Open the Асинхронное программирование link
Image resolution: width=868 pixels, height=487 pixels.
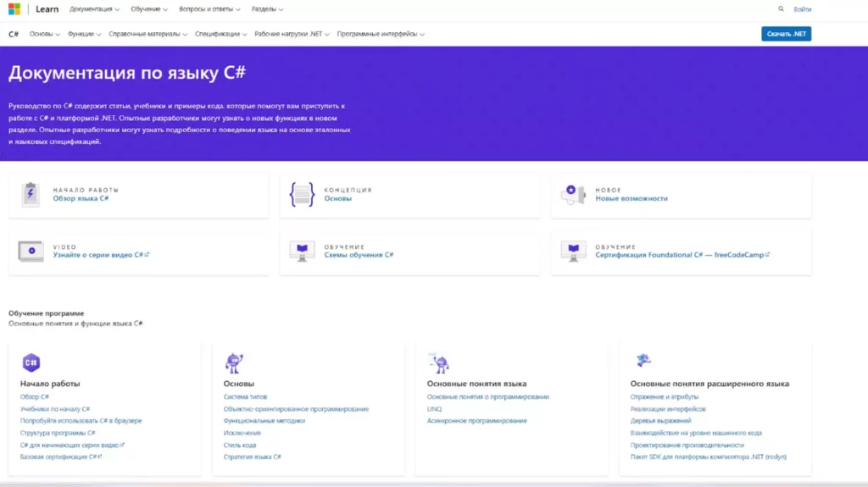pos(476,421)
